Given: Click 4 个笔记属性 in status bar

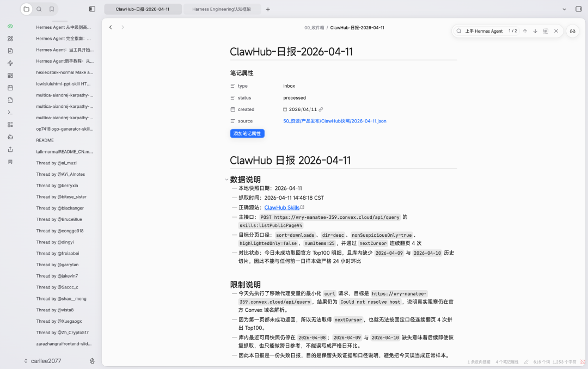Looking at the screenshot, I should point(507,362).
